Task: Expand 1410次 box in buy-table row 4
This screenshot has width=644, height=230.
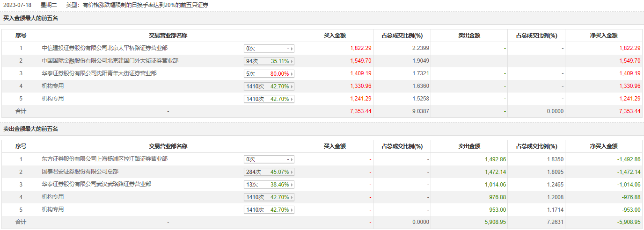Action: (269, 86)
